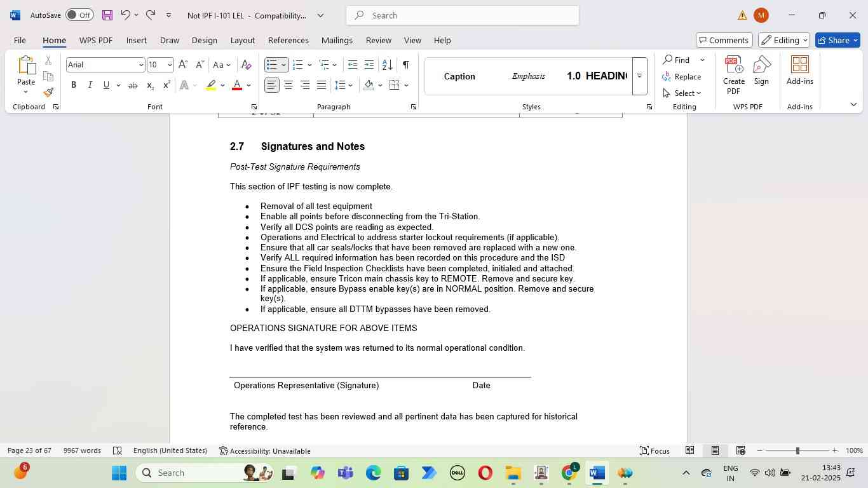The image size is (868, 488).
Task: Sort the selected paragraphs
Action: [x=387, y=65]
